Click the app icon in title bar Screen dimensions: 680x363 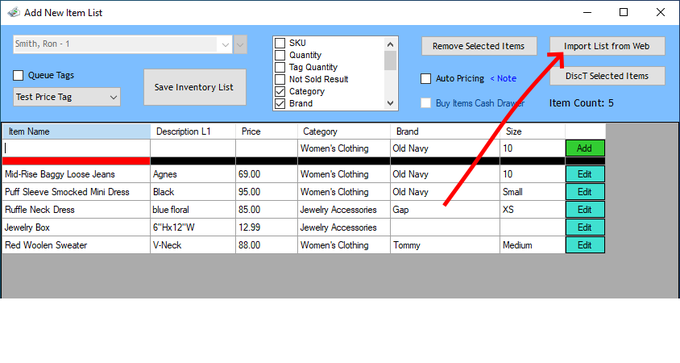13,13
